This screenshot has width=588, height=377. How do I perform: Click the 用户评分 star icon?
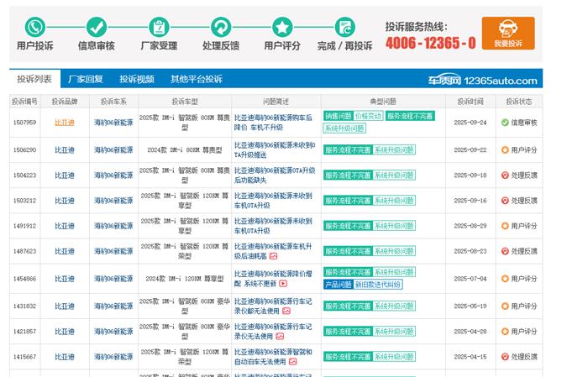(282, 27)
